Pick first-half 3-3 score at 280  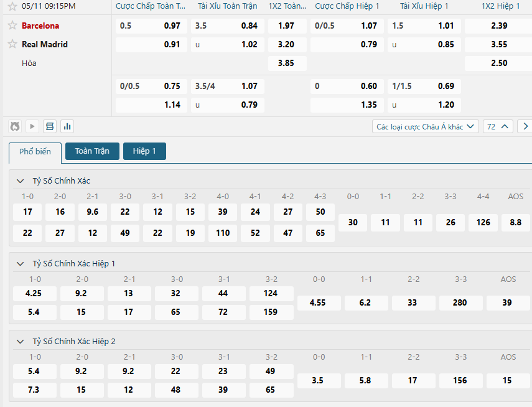(x=460, y=303)
